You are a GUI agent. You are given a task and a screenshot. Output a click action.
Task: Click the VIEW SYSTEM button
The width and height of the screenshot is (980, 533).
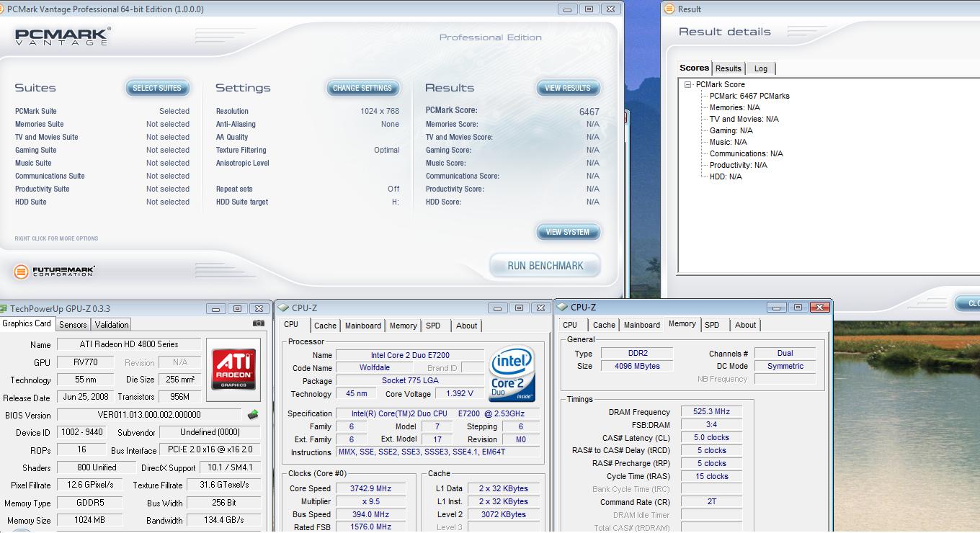pos(568,232)
